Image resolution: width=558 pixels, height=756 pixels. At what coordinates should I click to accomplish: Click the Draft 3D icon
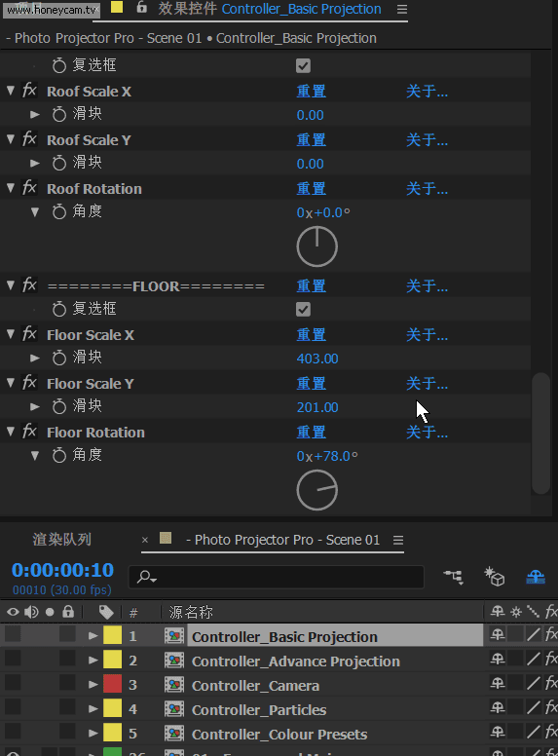[x=495, y=577]
